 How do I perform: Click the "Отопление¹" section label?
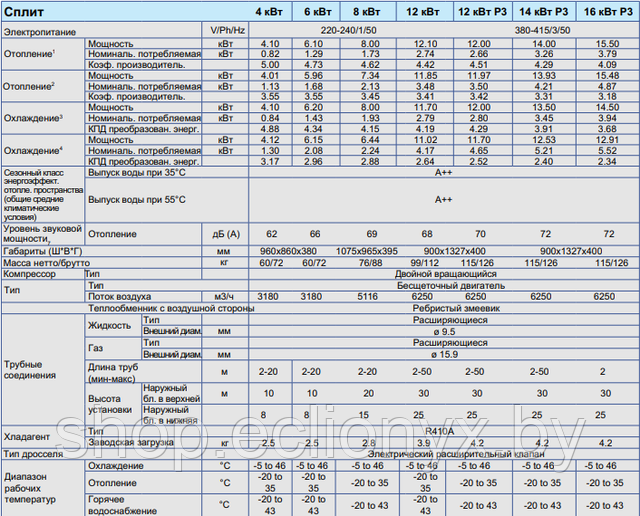(x=29, y=54)
